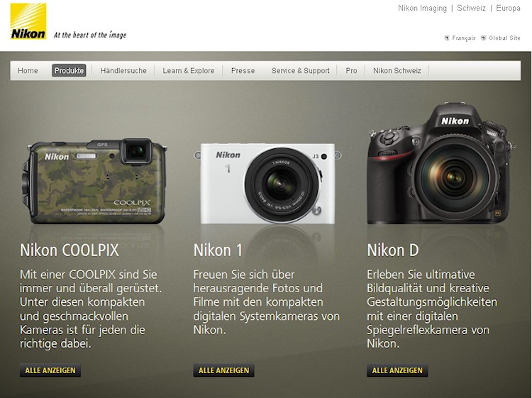Click the globe icon beside Global Site

coord(484,38)
